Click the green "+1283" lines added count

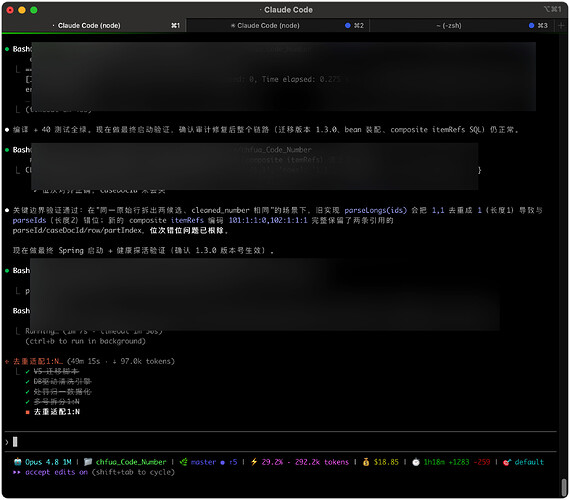(459, 462)
